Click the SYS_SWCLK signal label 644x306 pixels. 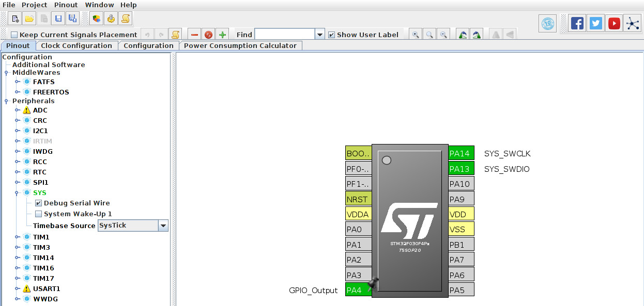click(507, 154)
